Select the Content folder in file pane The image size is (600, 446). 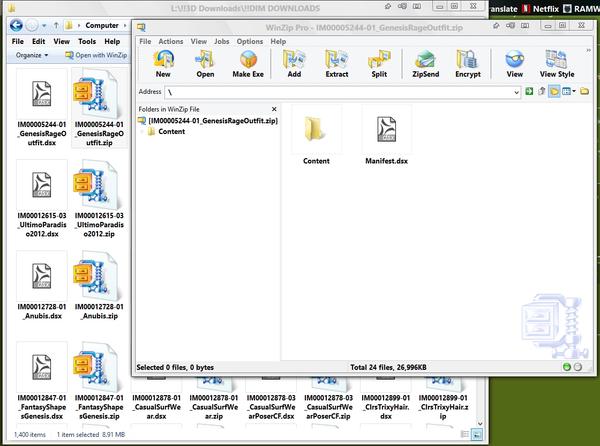[x=316, y=136]
